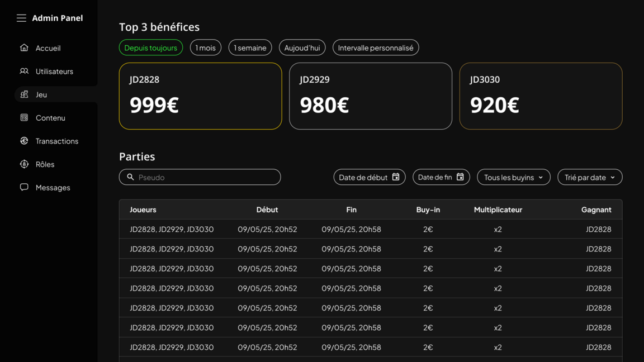Sort by Multiplicateur column header

pyautogui.click(x=498, y=209)
